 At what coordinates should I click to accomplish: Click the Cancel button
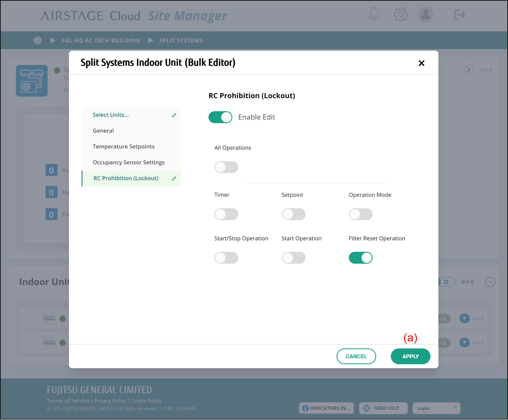point(356,356)
